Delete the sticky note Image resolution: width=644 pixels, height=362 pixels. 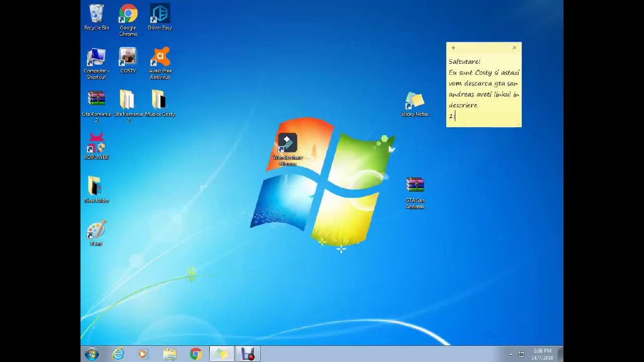[x=514, y=48]
